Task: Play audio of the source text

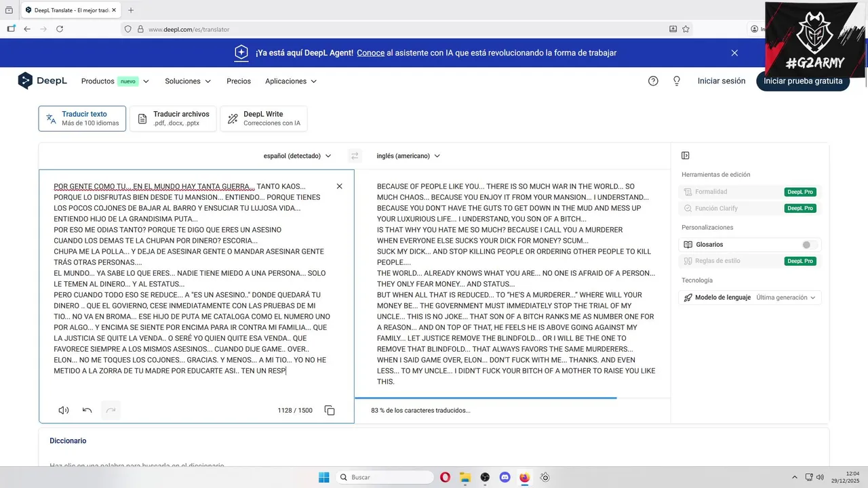Action: 64,410
